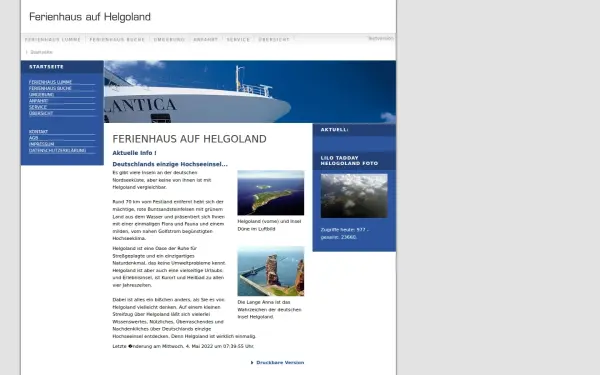The height and width of the screenshot is (375, 600).
Task: Click the Deutschlands einzige Hochseeinsel heading
Action: pyautogui.click(x=170, y=164)
